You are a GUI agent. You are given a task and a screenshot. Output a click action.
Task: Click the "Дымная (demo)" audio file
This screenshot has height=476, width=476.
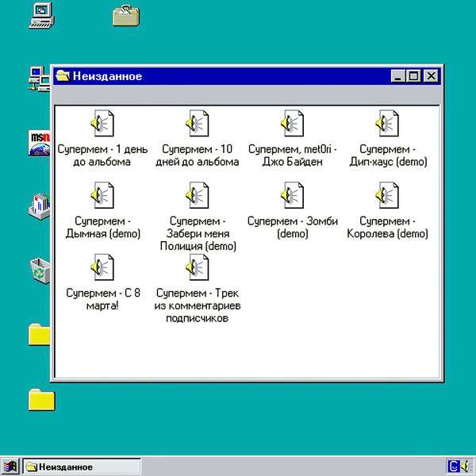coord(103,196)
